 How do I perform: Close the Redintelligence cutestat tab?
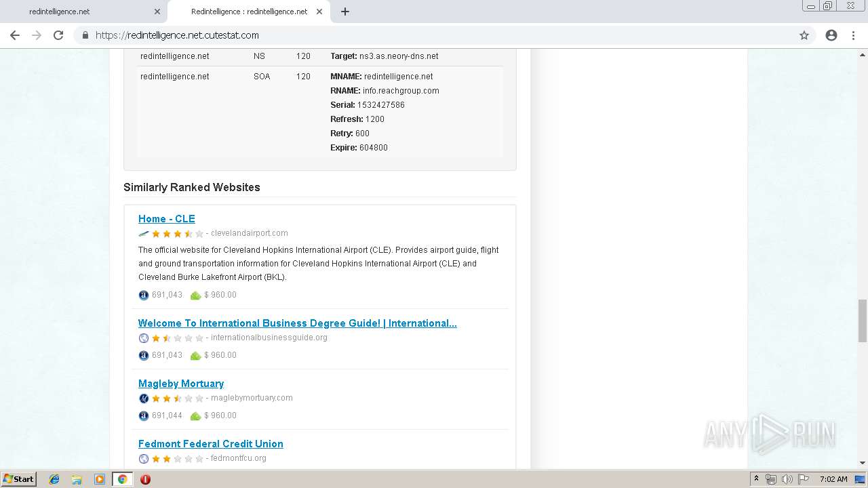(x=319, y=12)
